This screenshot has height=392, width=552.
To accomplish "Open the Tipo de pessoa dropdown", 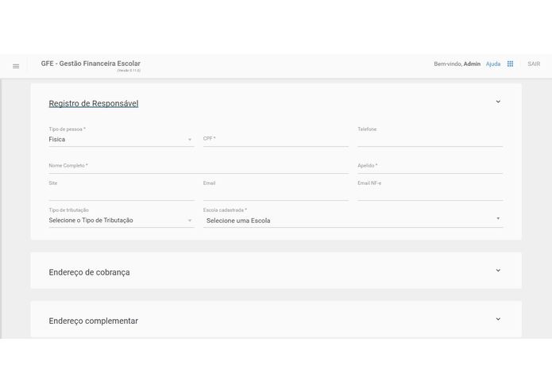I will pyautogui.click(x=121, y=140).
